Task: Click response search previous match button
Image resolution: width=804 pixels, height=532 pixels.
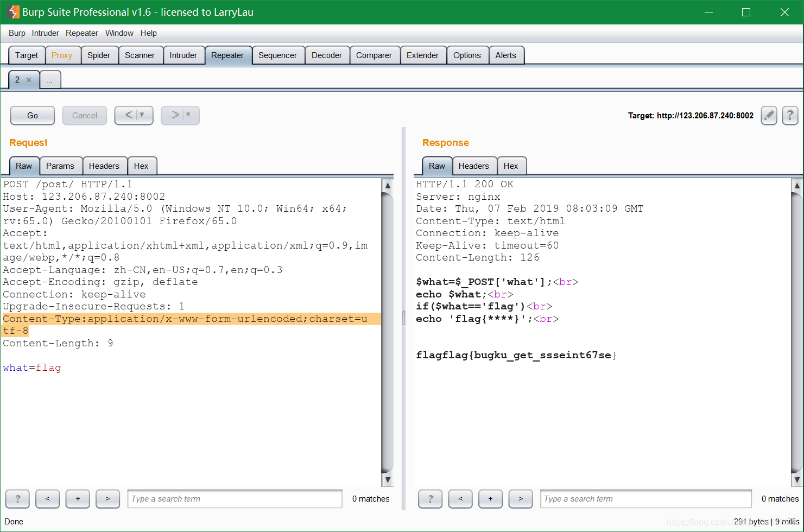Action: (460, 498)
